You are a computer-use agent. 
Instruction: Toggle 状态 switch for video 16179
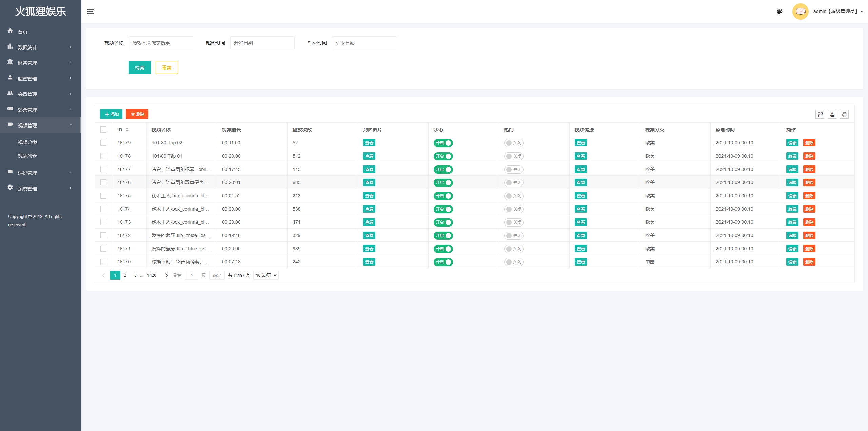click(x=443, y=143)
